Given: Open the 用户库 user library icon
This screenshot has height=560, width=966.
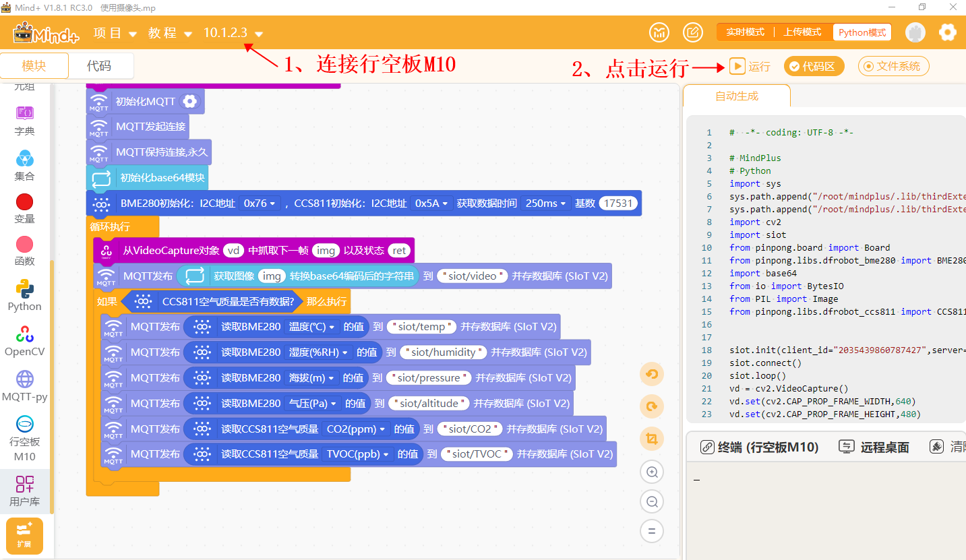Looking at the screenshot, I should click(x=25, y=484).
